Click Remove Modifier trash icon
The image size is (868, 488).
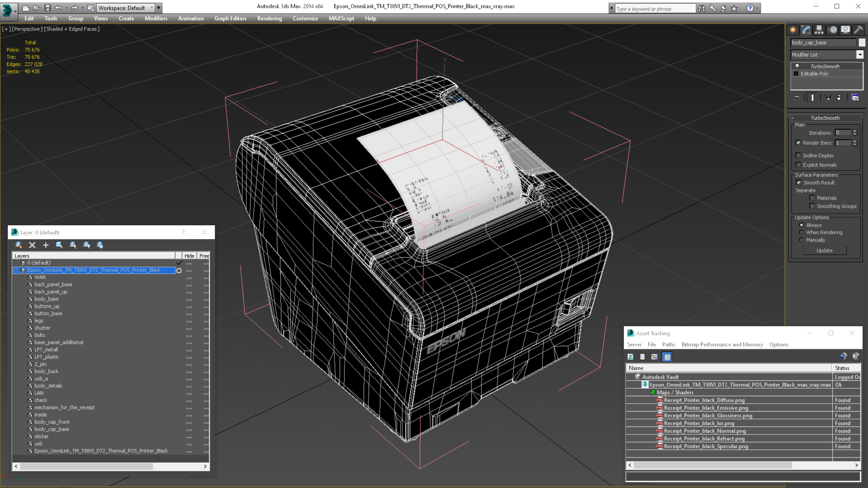[x=839, y=97]
